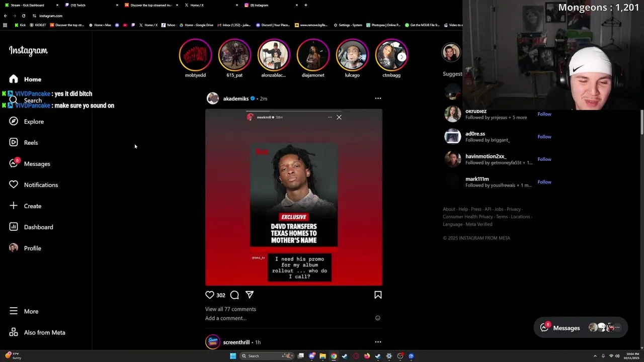Screen dimensions: 644x362
Task: Show hidden system tray icons chevron
Action: point(595,356)
